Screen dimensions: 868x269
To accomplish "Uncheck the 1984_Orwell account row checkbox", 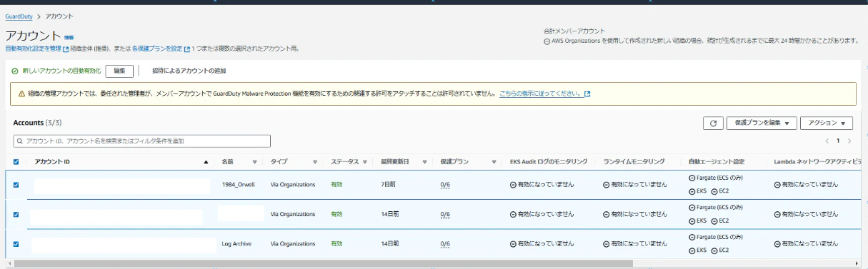I will [16, 185].
